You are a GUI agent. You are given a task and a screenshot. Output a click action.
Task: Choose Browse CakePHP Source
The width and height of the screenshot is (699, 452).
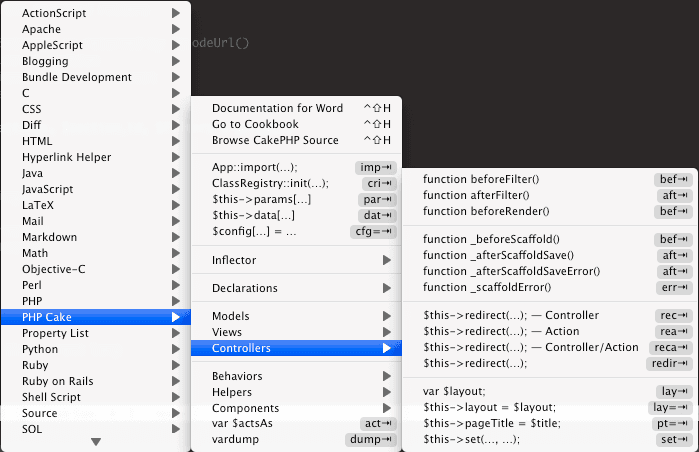pyautogui.click(x=296, y=140)
